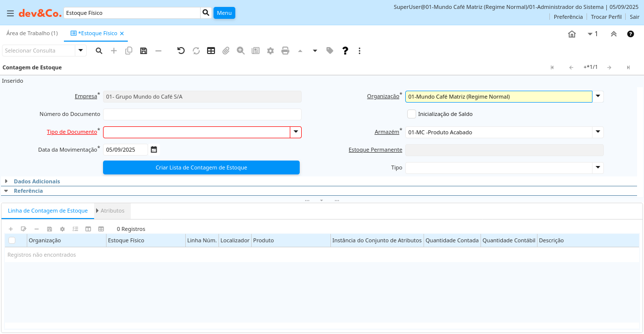Click the Print icon in the toolbar
Screen dimensions: 644x334
(285, 51)
